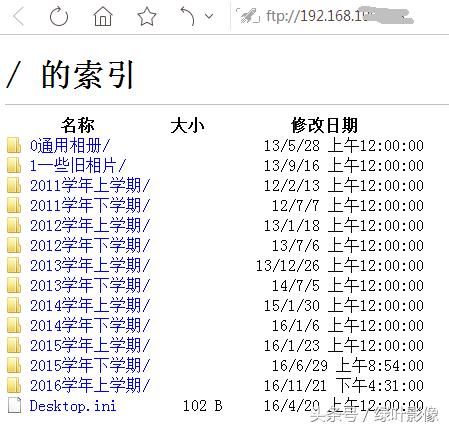Click the 大小 column header
Image resolution: width=449 pixels, height=429 pixels.
[x=187, y=126]
